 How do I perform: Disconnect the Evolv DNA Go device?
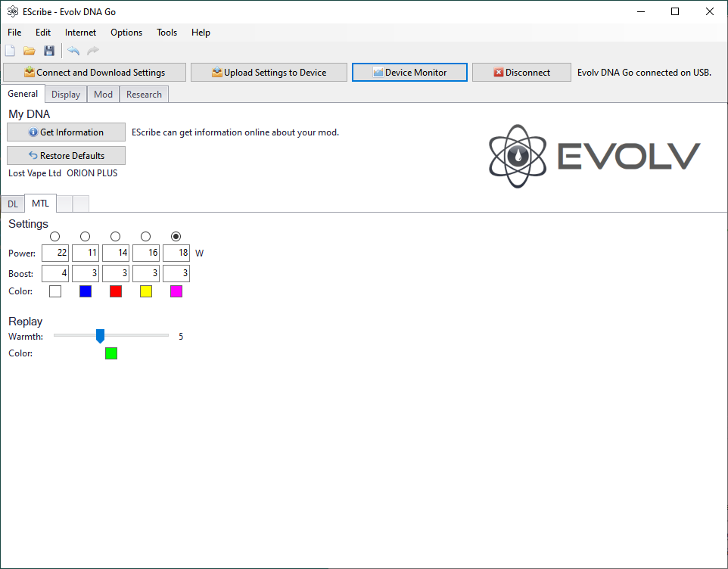[521, 73]
